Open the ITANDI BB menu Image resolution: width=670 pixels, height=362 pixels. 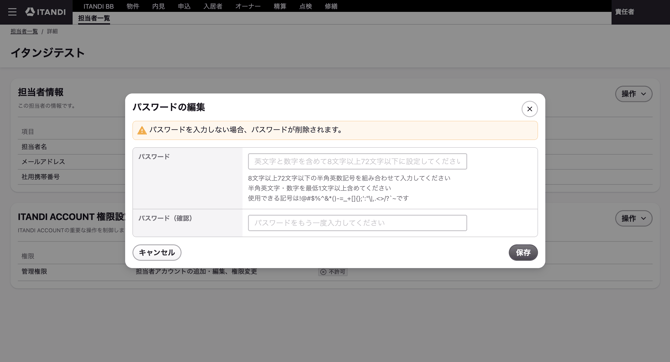tap(98, 6)
